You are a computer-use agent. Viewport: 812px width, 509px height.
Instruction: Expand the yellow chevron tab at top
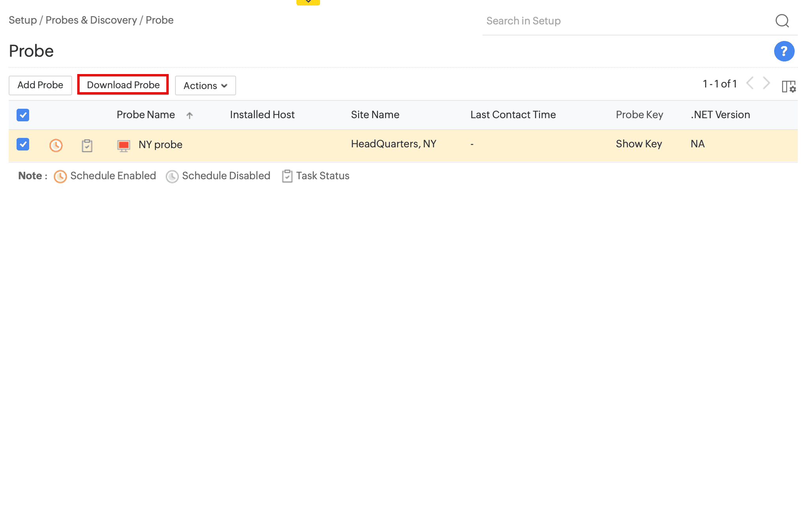[x=308, y=2]
